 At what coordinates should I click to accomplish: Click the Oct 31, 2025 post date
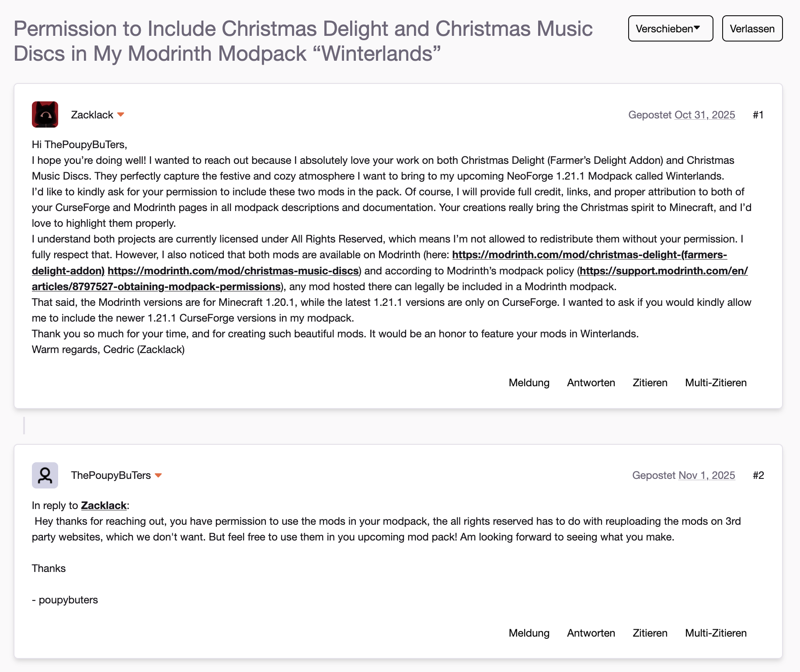point(704,115)
